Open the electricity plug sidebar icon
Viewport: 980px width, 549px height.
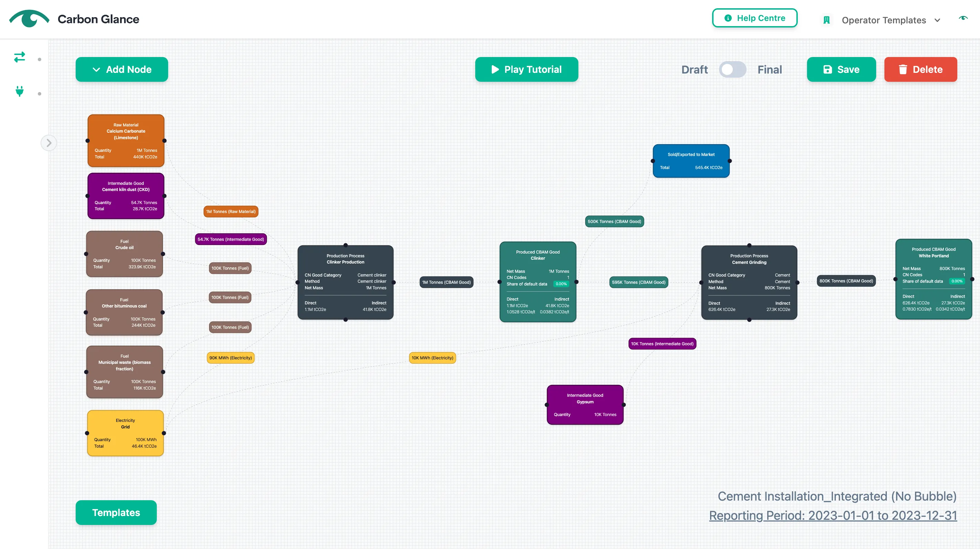pos(19,91)
